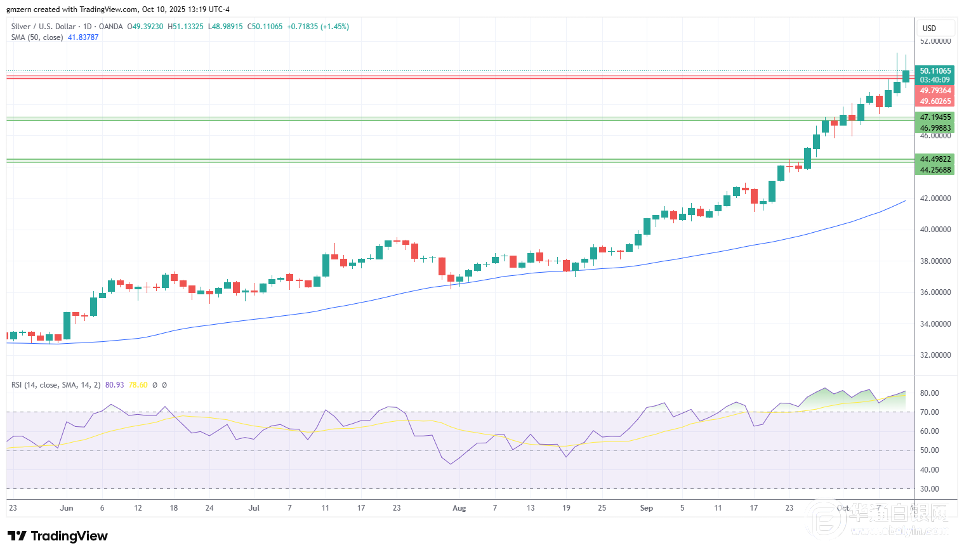Open the USD currency selector
The width and height of the screenshot is (964, 556).
coord(928,27)
